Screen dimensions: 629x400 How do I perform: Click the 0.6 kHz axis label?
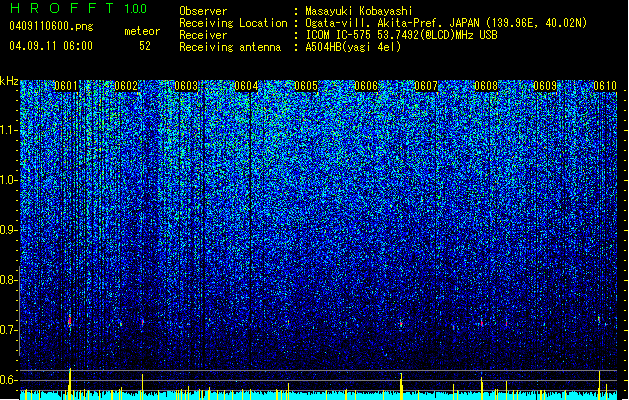tap(8, 380)
